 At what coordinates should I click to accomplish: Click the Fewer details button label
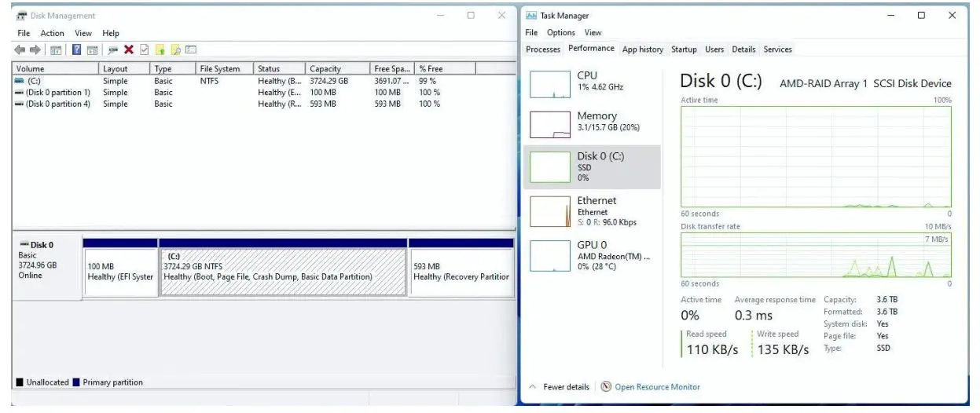pyautogui.click(x=566, y=386)
